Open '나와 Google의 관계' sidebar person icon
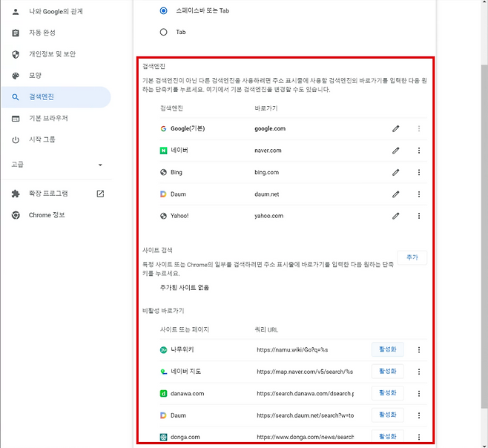Viewport: 488px width, 448px height. click(16, 12)
